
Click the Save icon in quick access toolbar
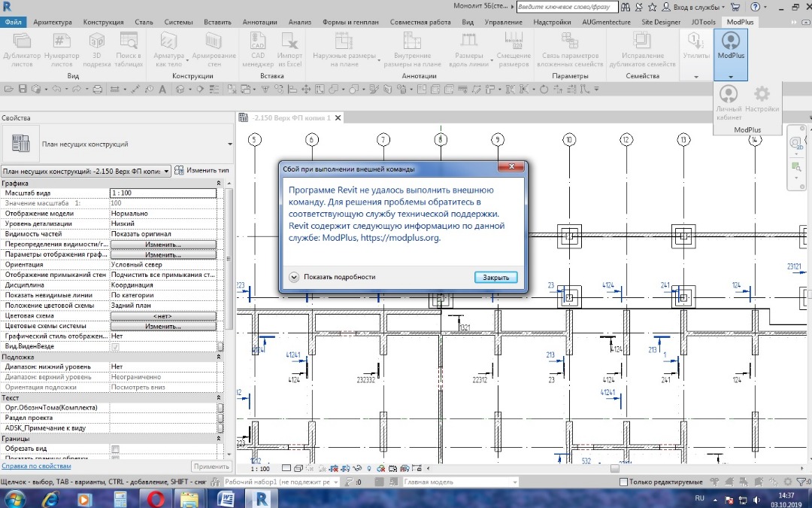tap(23, 90)
